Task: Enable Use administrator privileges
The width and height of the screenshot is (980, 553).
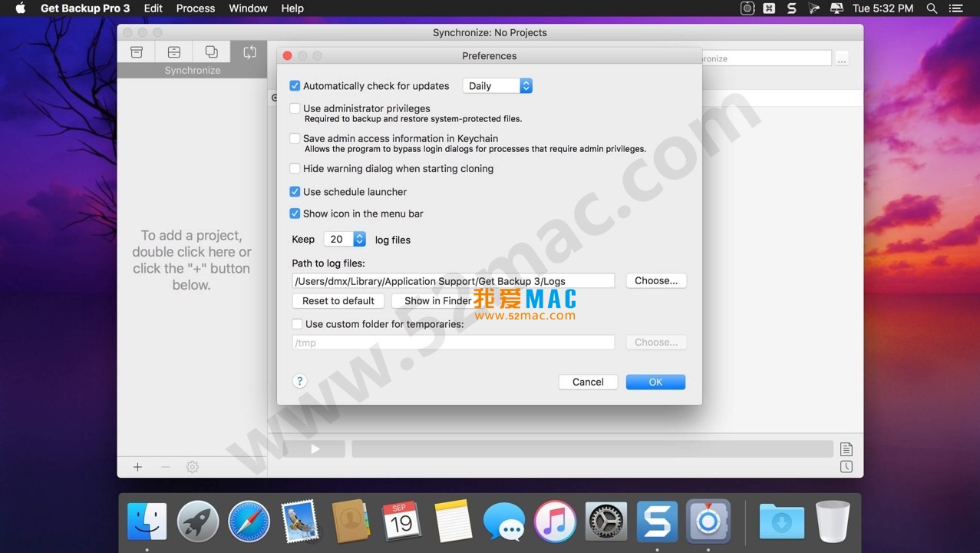Action: click(295, 108)
